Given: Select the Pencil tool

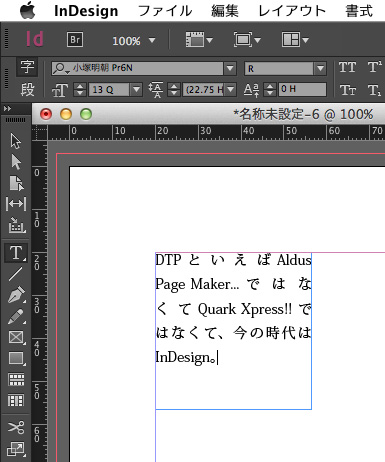Looking at the screenshot, I should (x=16, y=316).
